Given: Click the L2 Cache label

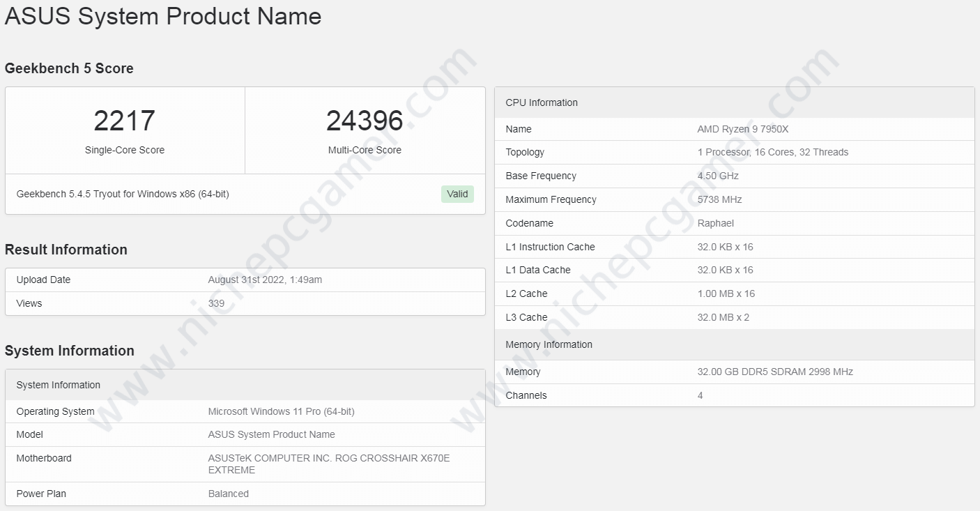Looking at the screenshot, I should (527, 293).
